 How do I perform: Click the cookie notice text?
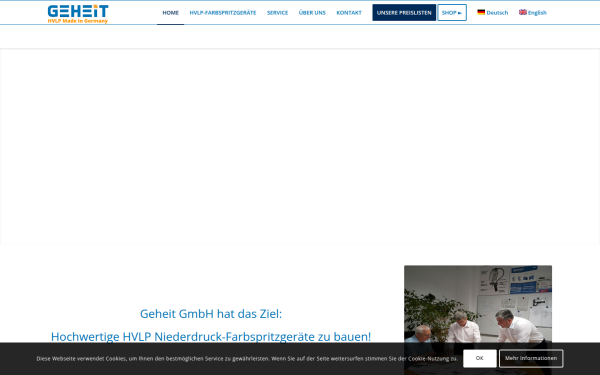tap(247, 359)
